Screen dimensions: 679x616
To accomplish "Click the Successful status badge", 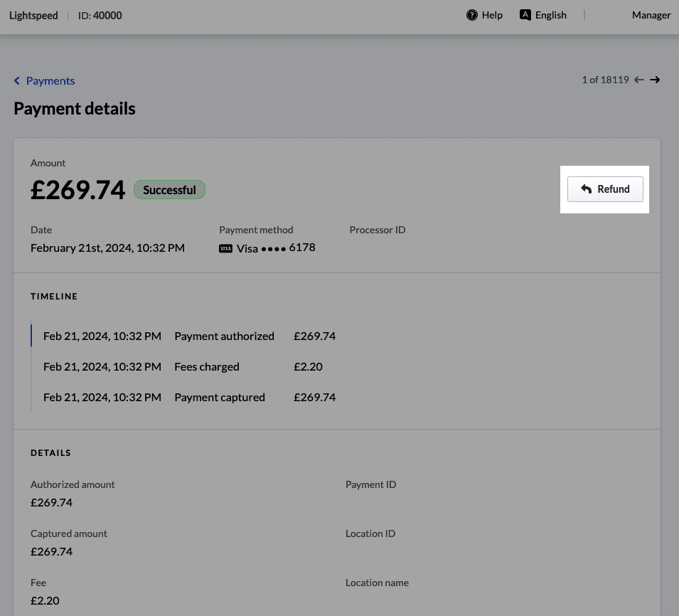I will click(169, 190).
